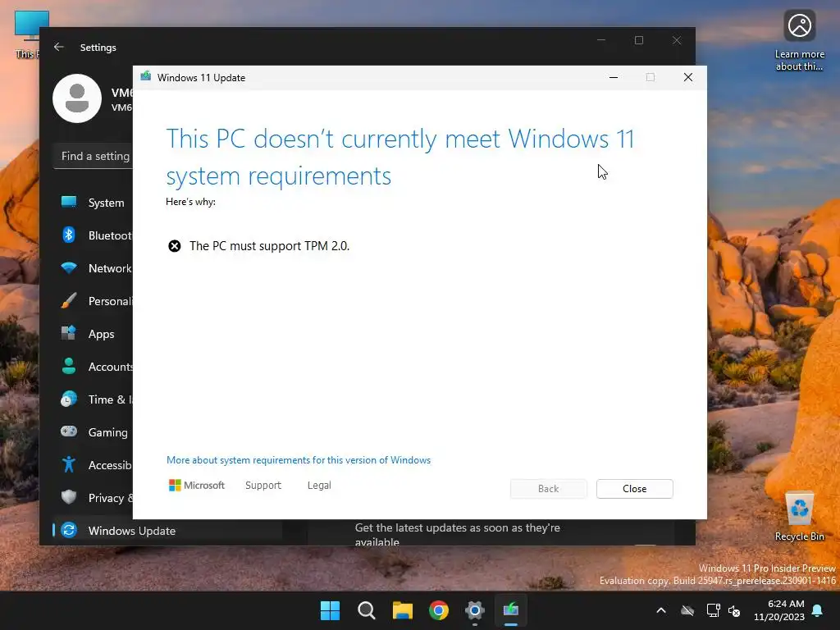Click the Windows 11 Update taskbar icon
The height and width of the screenshot is (630, 840).
511,610
